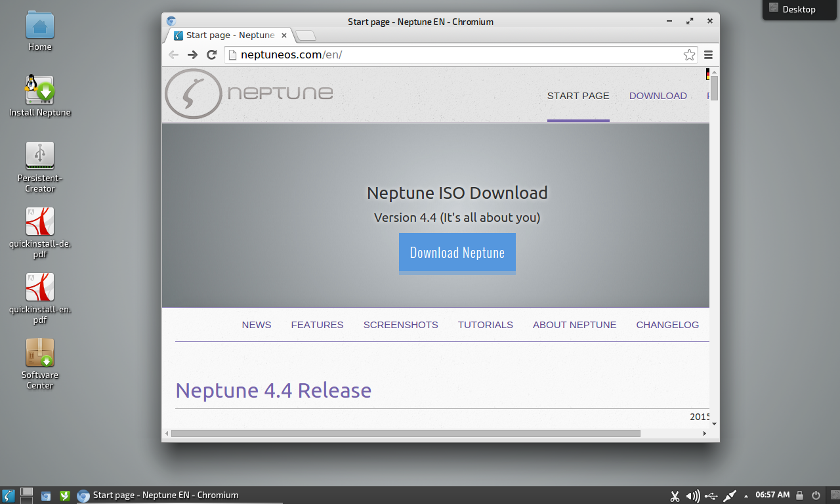The width and height of the screenshot is (840, 504).
Task: Click the browser forward arrow
Action: (x=192, y=54)
